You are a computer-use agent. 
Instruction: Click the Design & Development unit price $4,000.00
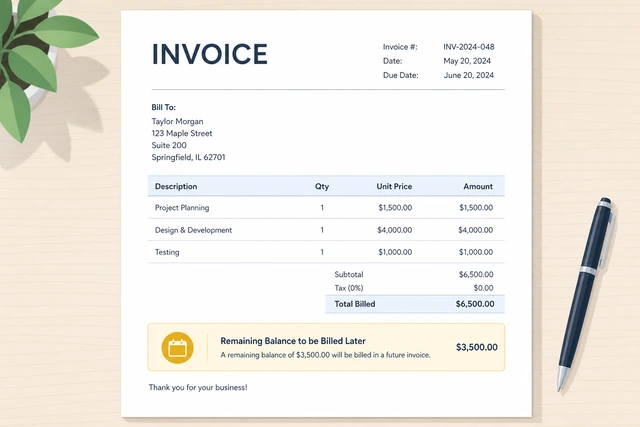pyautogui.click(x=394, y=230)
